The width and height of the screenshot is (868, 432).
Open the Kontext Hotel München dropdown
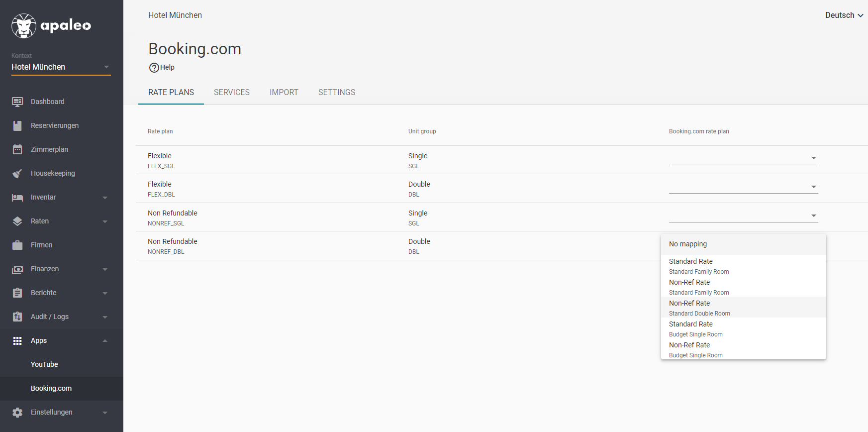(61, 67)
